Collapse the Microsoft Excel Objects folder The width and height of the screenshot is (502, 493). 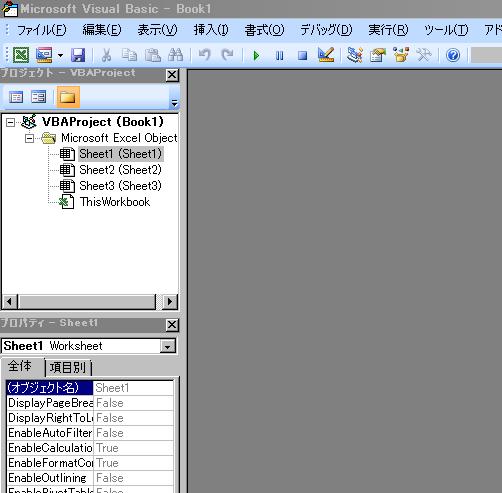[29, 138]
